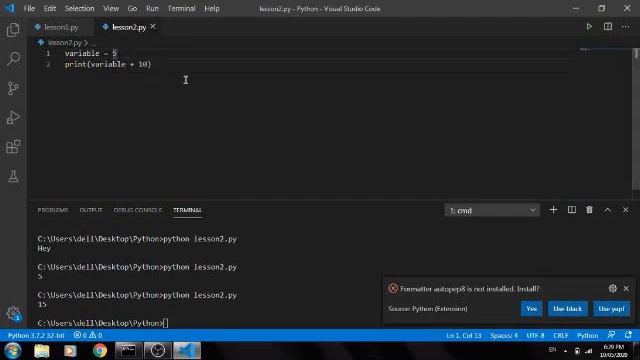The image size is (640, 360).
Task: Click Yes to install autopep8
Action: tap(531, 309)
